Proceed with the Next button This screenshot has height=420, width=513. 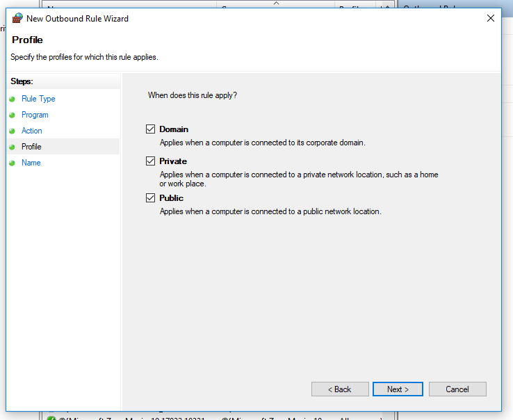398,389
